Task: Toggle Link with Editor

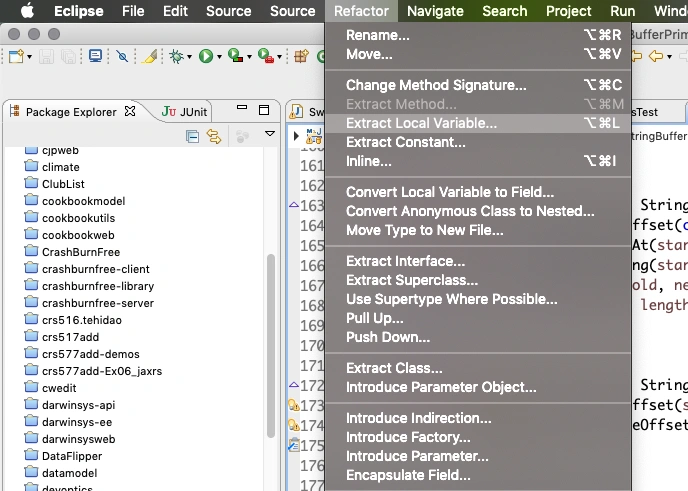Action: point(214,137)
